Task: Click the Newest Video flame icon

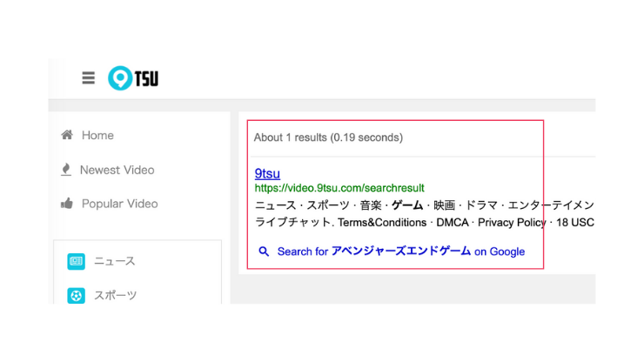Action: pos(66,169)
